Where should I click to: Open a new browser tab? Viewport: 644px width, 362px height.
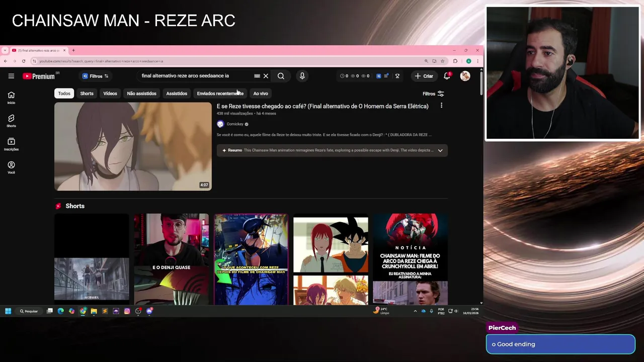(x=73, y=50)
